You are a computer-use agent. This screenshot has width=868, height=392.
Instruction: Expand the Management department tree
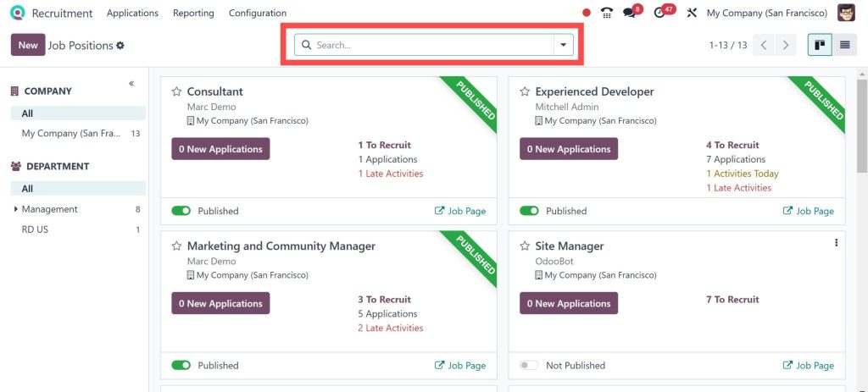(15, 209)
